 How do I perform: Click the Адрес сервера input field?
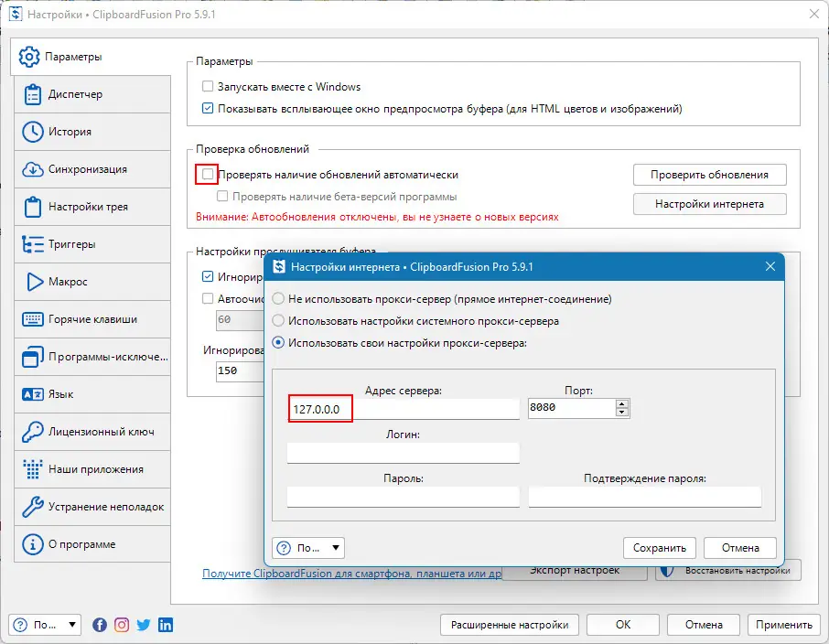tap(404, 409)
